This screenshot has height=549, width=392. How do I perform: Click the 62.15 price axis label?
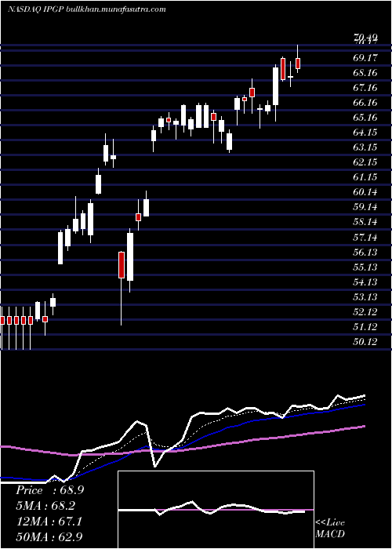[365, 162]
